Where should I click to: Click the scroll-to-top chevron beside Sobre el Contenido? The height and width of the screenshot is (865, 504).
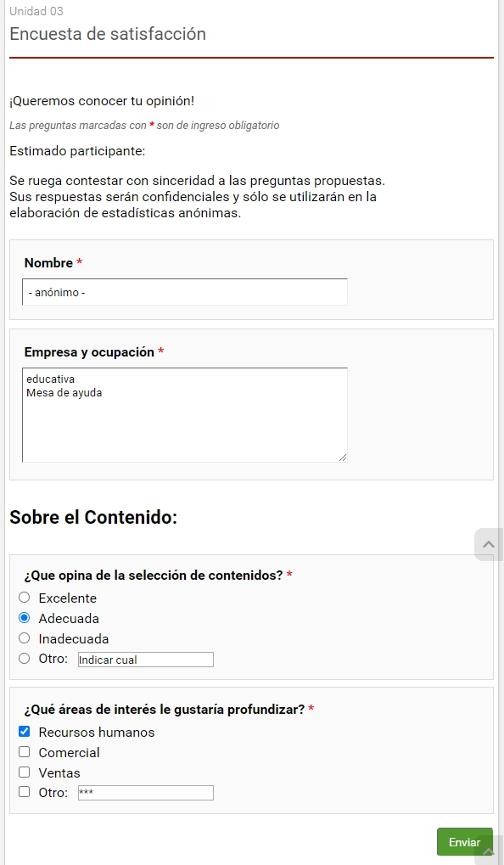coord(489,544)
